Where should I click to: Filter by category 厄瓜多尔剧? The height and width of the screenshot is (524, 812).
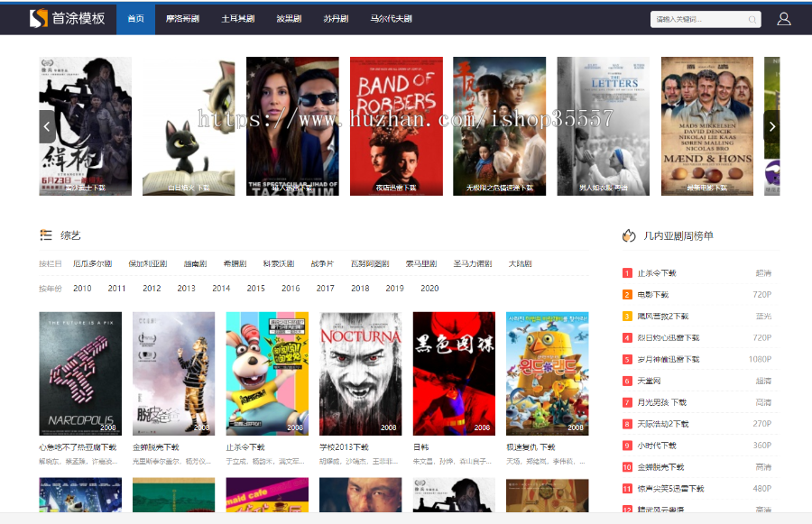[92, 263]
